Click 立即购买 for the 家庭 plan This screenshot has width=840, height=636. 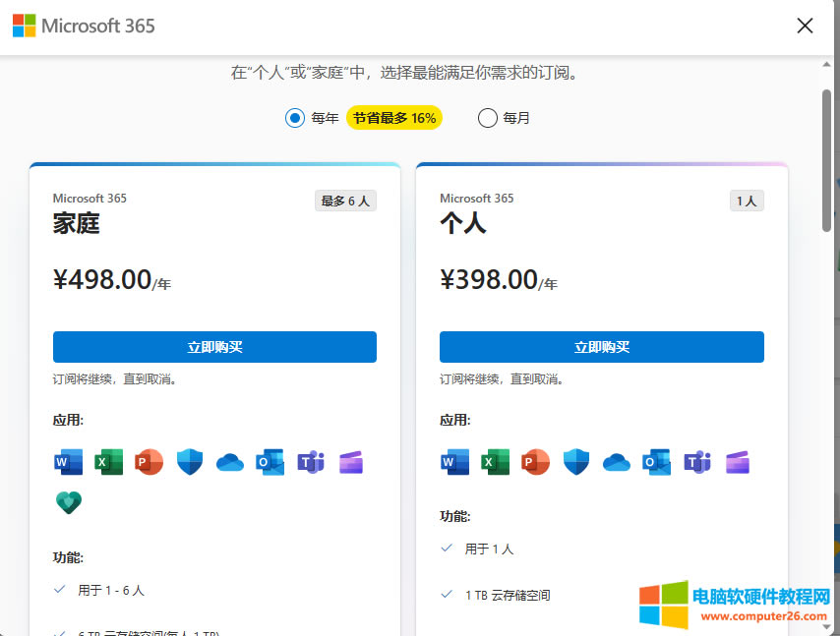point(214,347)
